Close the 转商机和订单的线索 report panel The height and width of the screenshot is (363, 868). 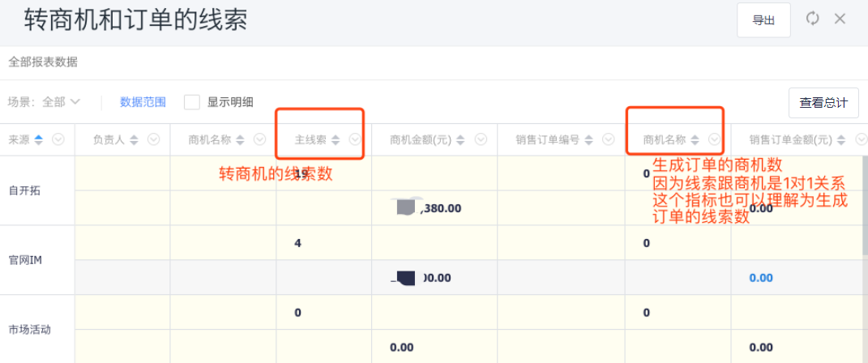pyautogui.click(x=840, y=19)
